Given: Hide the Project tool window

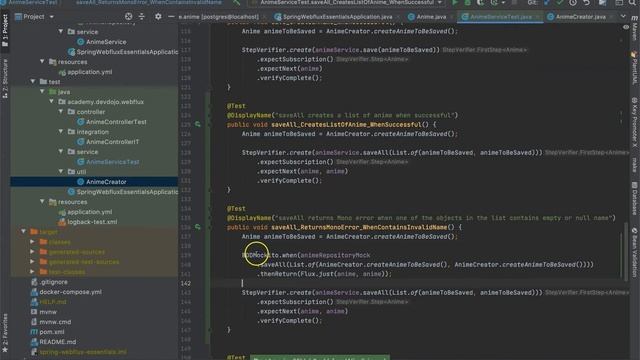Looking at the screenshot, I should pos(171,17).
